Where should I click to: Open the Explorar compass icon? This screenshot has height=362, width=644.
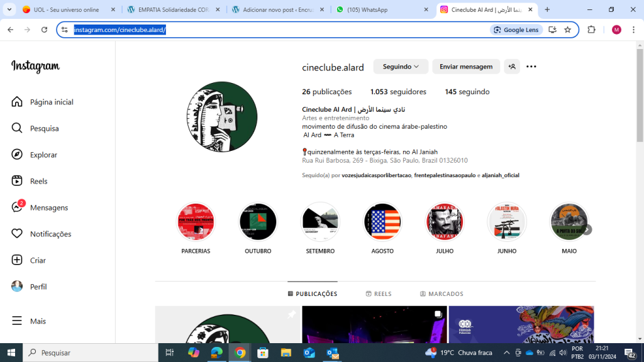pos(18,155)
